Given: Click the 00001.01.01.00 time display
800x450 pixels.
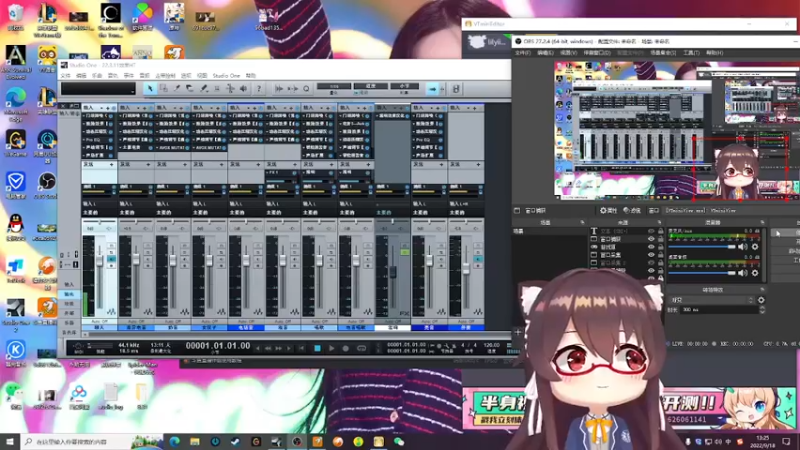Looking at the screenshot, I should pos(218,346).
